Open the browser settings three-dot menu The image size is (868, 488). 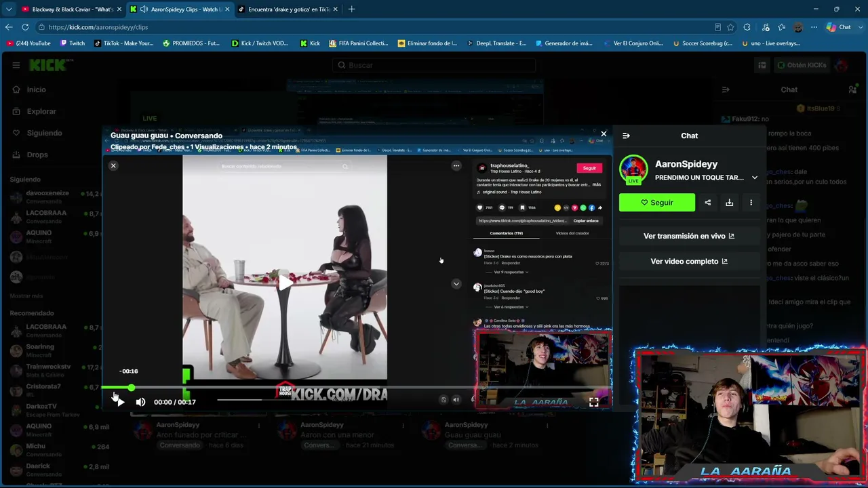tap(814, 27)
